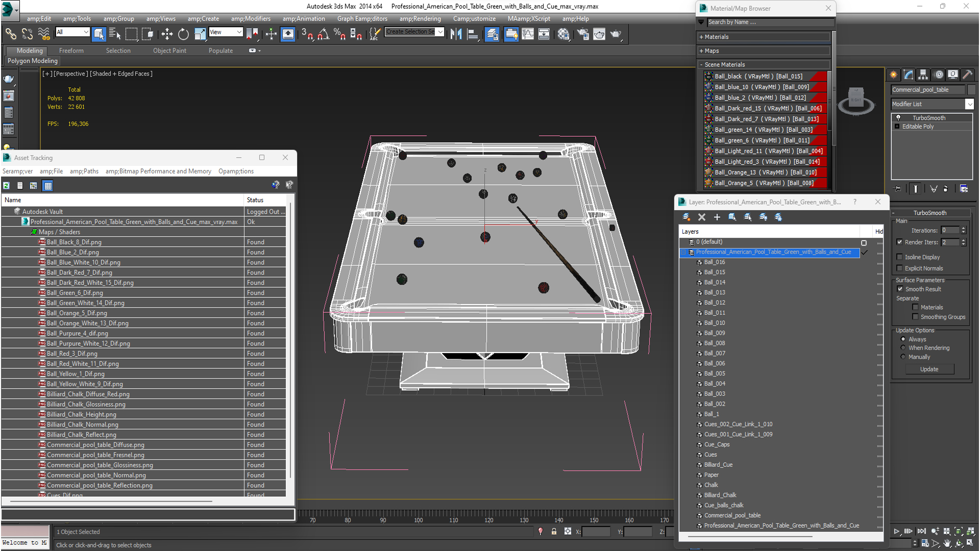
Task: Toggle Smooth Result checkbox
Action: (900, 289)
